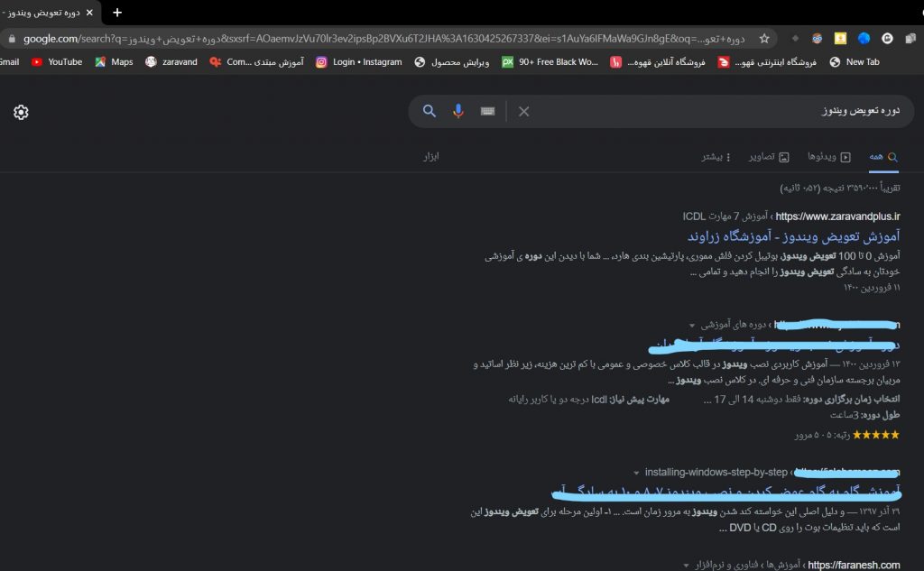The image size is (924, 571).
Task: Click the gray diamond extension icon
Action: (x=795, y=39)
